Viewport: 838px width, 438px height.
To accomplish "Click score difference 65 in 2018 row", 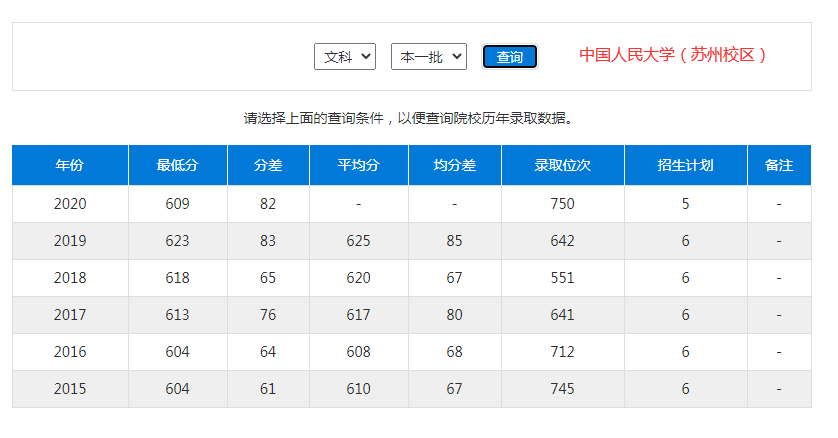I will [268, 278].
